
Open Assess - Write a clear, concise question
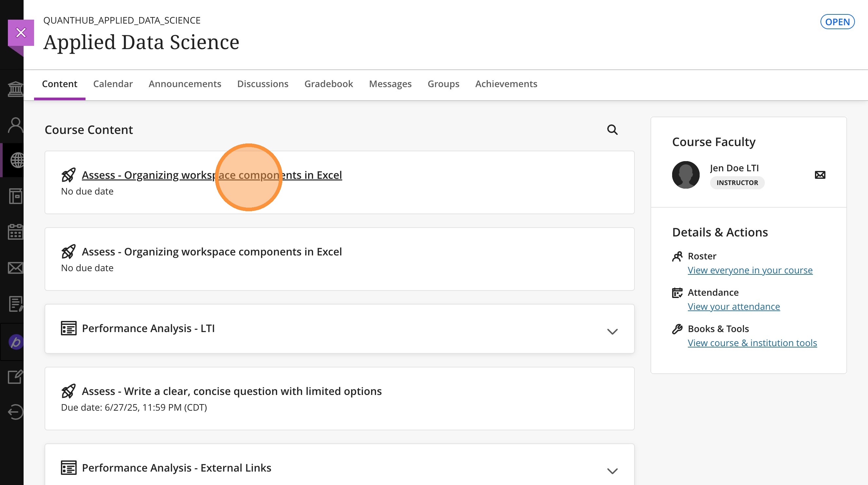pos(232,391)
